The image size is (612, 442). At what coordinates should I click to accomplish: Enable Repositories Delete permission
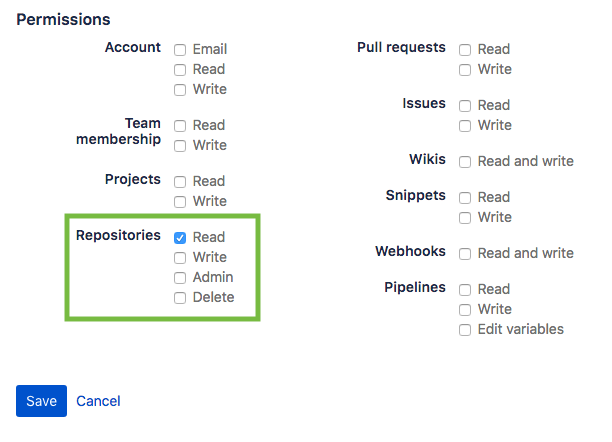[180, 298]
